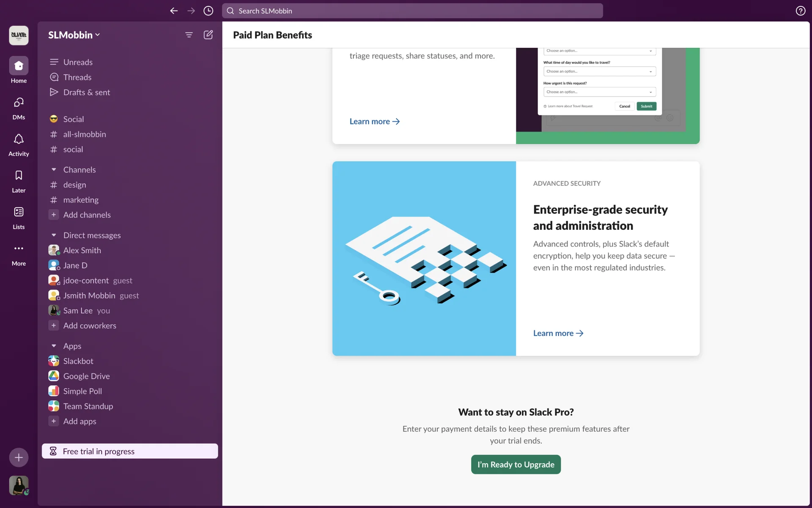Click the Search SLMobbin field

point(412,11)
